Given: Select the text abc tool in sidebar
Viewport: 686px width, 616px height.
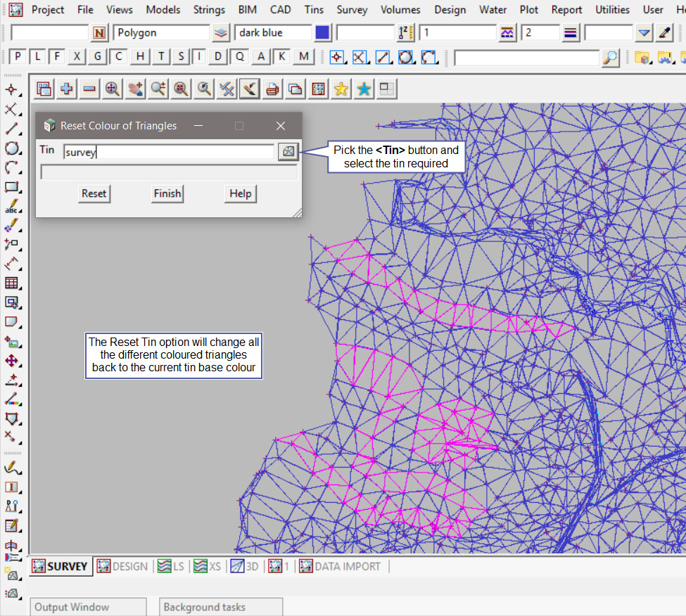Looking at the screenshot, I should (11, 207).
